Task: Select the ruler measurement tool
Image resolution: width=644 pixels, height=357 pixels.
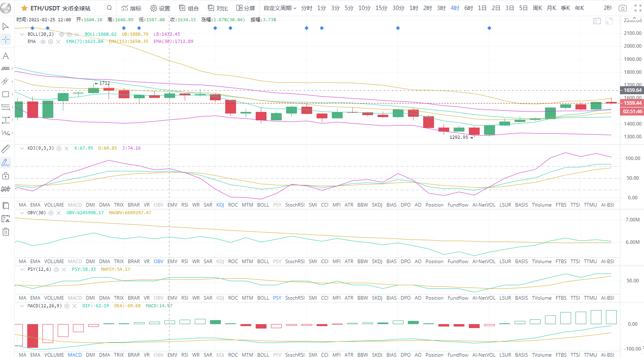Action: click(6, 149)
